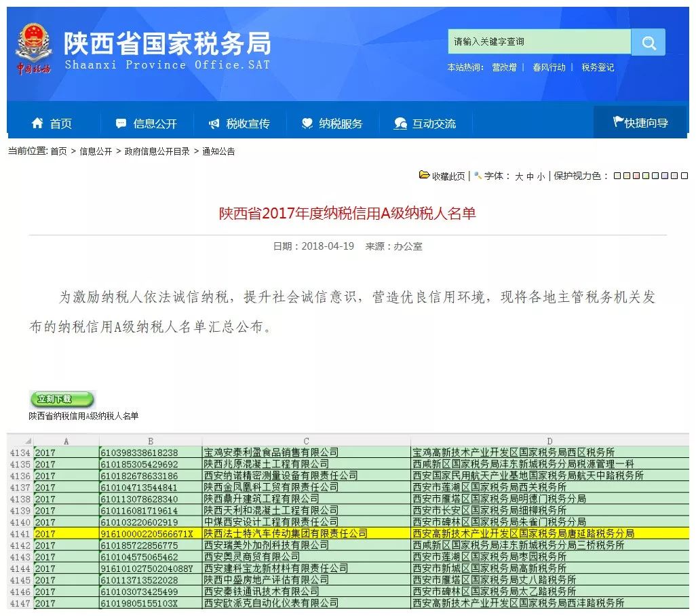The height and width of the screenshot is (616, 696).
Task: Select spreadsheet column A header
Action: (x=66, y=441)
